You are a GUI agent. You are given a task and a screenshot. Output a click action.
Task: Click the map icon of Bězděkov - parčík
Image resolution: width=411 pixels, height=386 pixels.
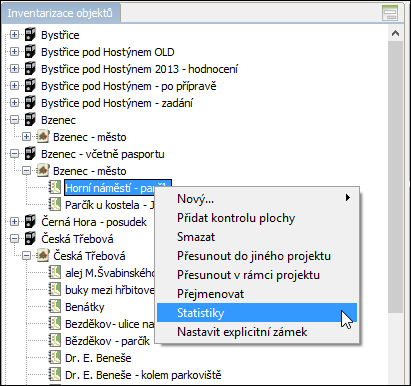tap(54, 340)
